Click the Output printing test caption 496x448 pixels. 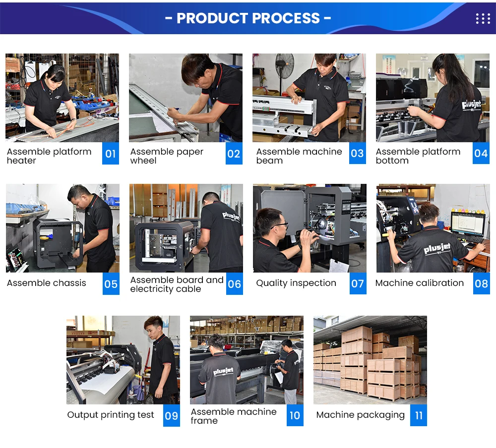click(x=111, y=414)
